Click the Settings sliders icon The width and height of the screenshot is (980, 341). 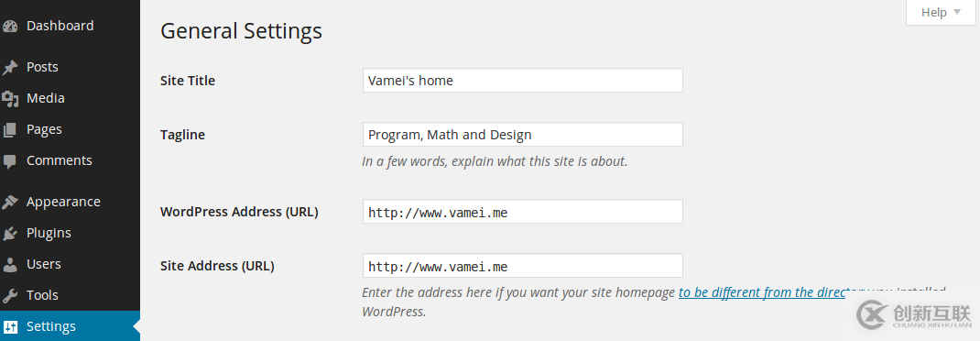point(10,326)
